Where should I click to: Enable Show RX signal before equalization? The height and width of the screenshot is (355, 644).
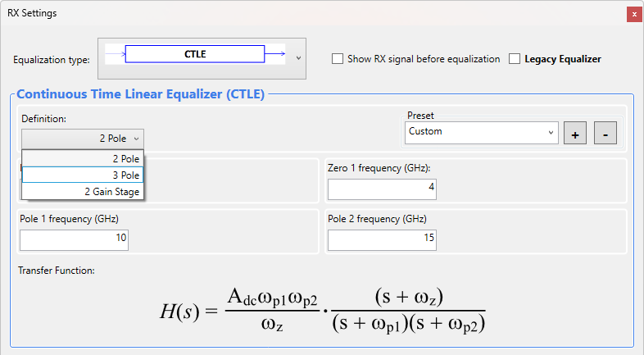point(338,59)
